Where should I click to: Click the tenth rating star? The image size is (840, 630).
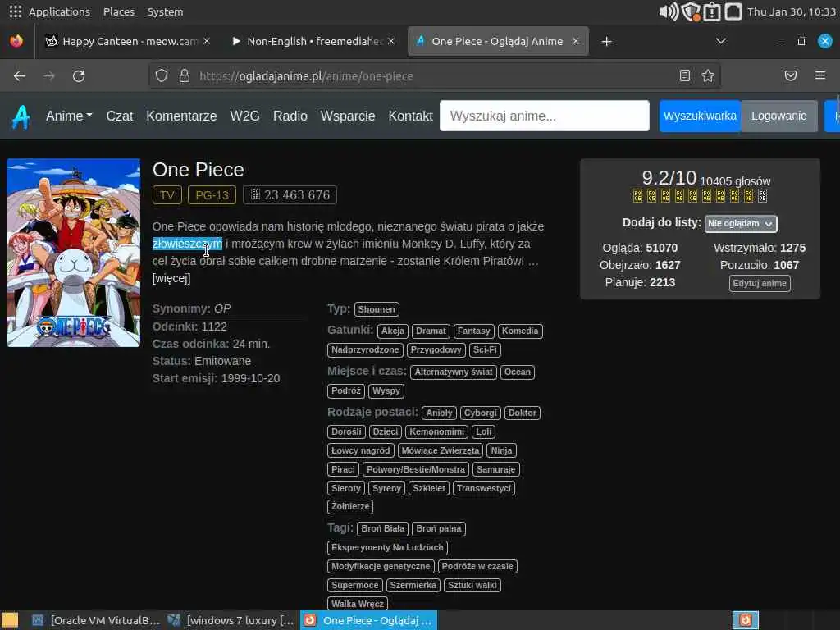(762, 195)
